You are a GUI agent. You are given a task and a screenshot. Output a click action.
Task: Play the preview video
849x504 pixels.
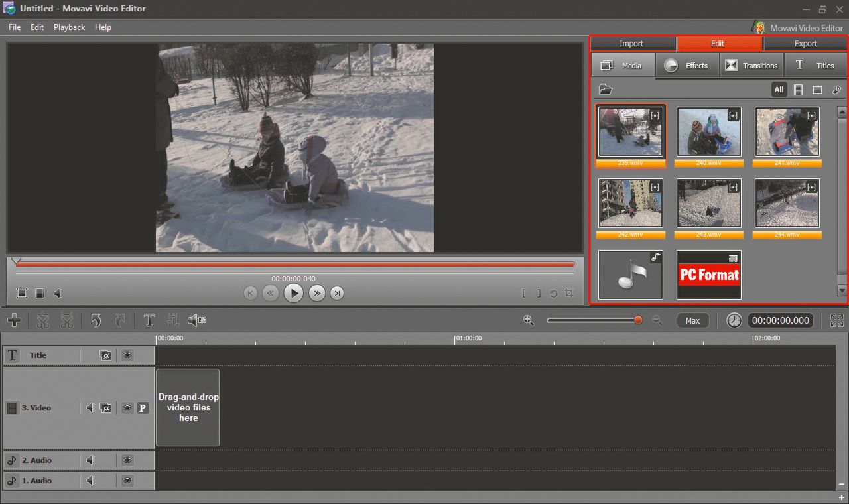[293, 293]
